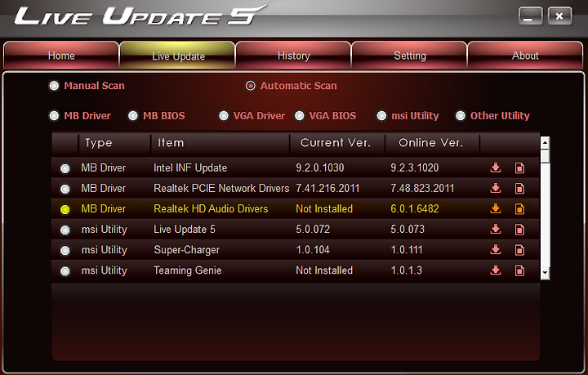The height and width of the screenshot is (375, 588).
Task: Open info page for Intel INF Update
Action: (519, 167)
